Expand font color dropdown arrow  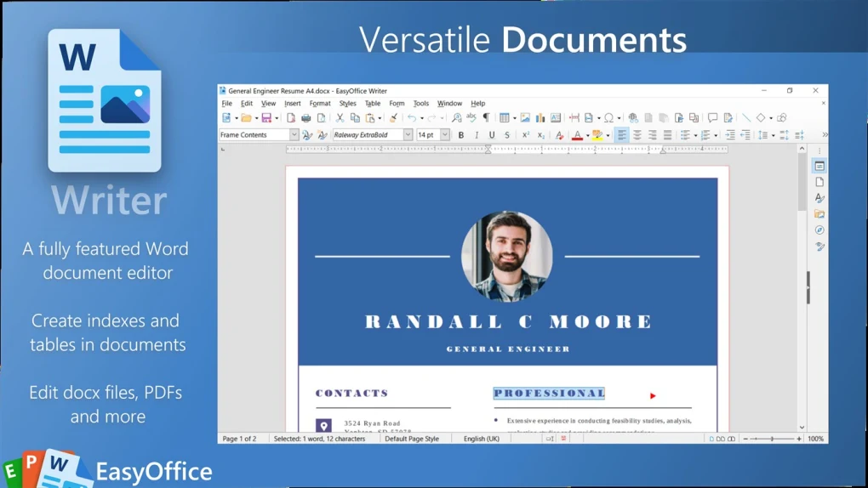587,135
